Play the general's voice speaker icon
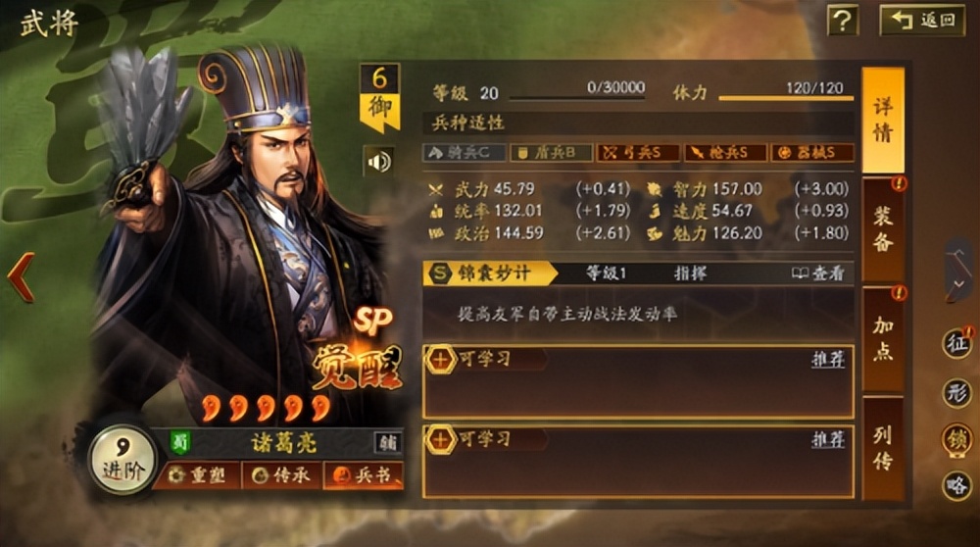Viewport: 980px width, 547px height. (x=378, y=162)
